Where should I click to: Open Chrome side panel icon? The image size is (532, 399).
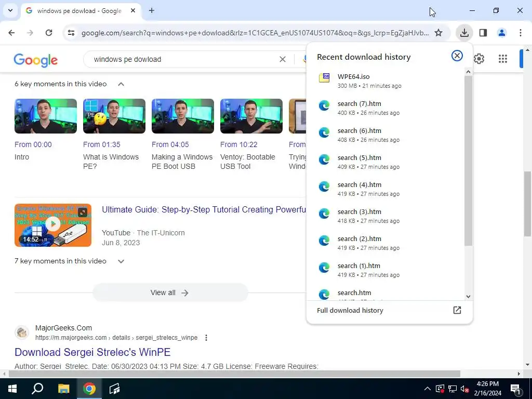point(483,33)
